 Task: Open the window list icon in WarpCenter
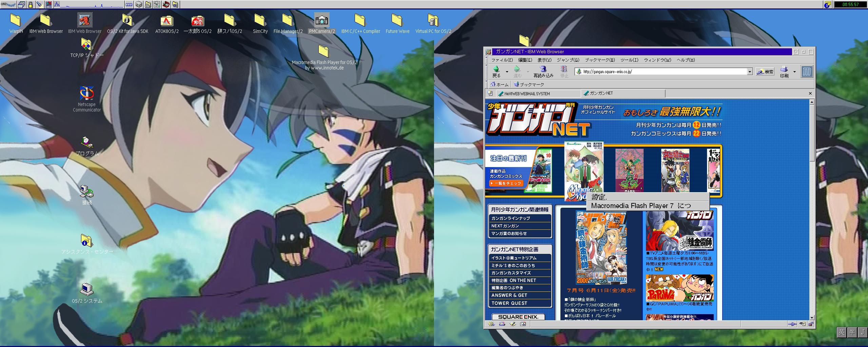[21, 4]
